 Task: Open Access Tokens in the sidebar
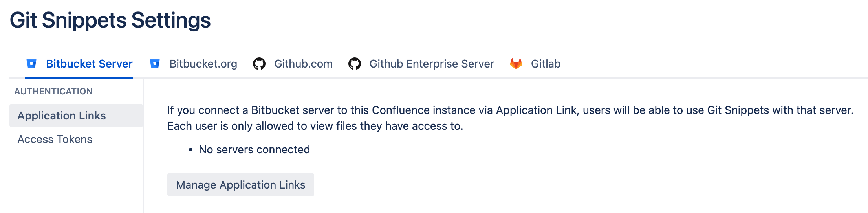coord(55,139)
